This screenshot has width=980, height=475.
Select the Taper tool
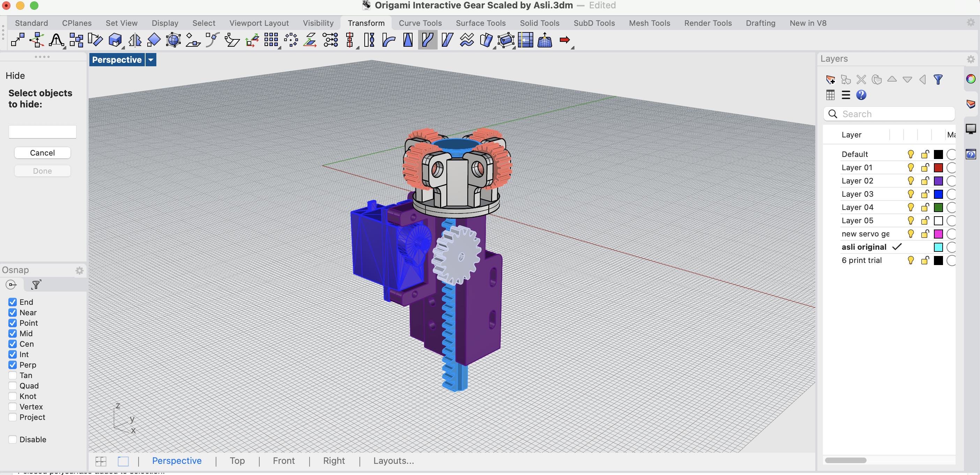408,40
